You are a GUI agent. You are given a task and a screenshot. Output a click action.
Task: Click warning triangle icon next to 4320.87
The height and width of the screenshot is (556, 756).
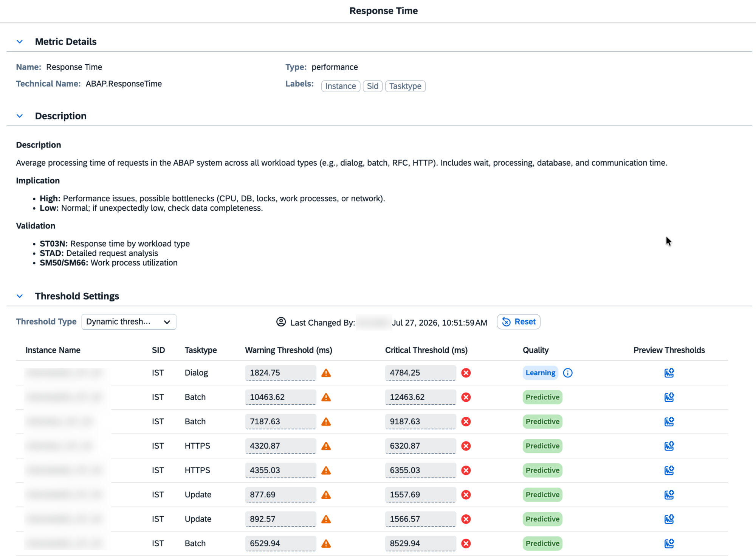pos(326,446)
